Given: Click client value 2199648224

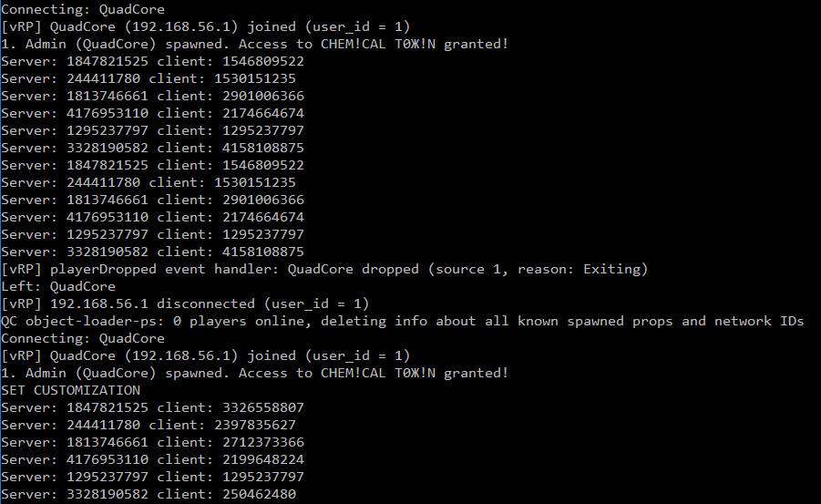Looking at the screenshot, I should click(262, 459).
